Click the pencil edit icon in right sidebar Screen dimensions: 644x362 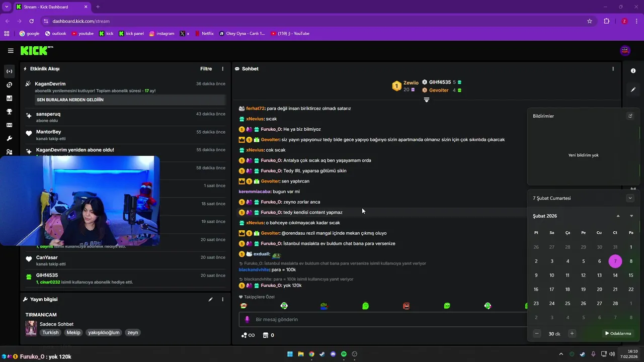[633, 89]
